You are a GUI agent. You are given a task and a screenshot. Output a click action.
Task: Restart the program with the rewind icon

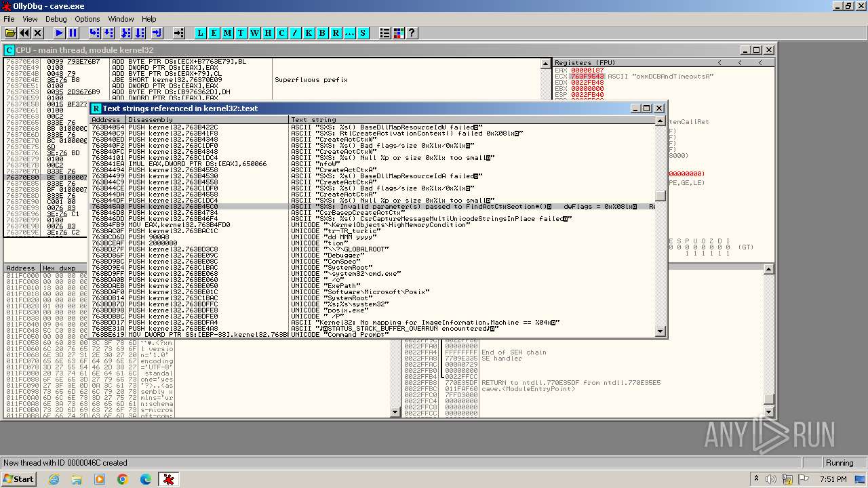pos(24,33)
